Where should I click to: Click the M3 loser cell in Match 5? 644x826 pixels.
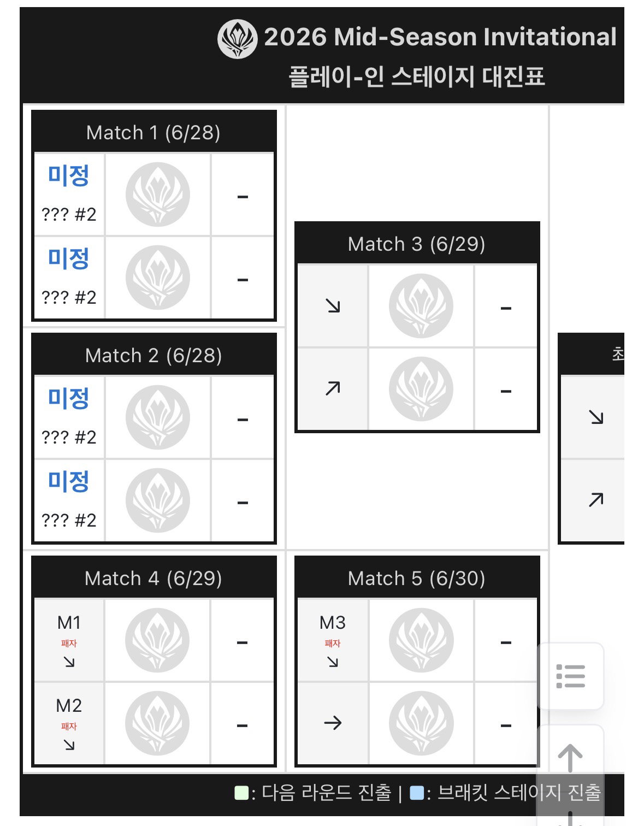(x=333, y=640)
